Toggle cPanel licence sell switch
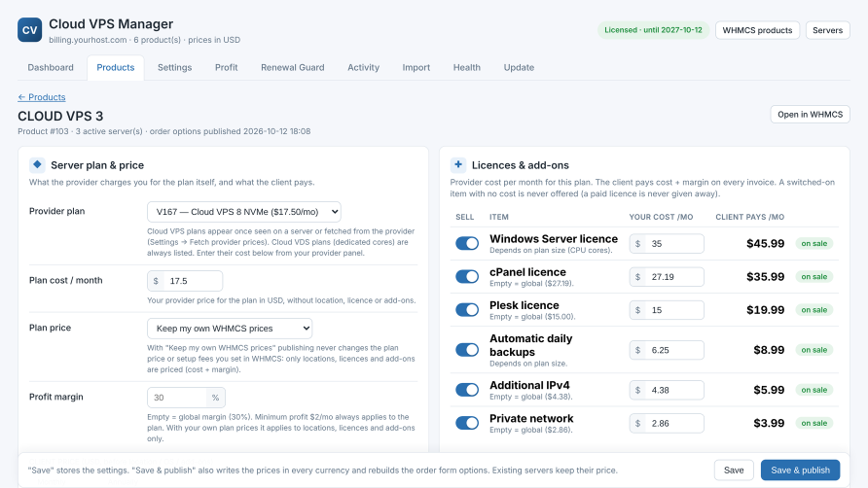The height and width of the screenshot is (488, 868). pos(467,277)
